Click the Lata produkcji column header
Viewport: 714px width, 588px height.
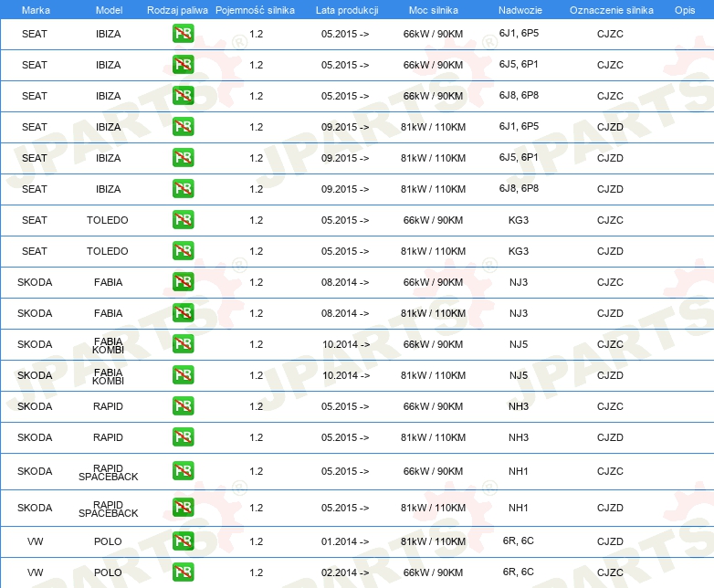coord(347,10)
